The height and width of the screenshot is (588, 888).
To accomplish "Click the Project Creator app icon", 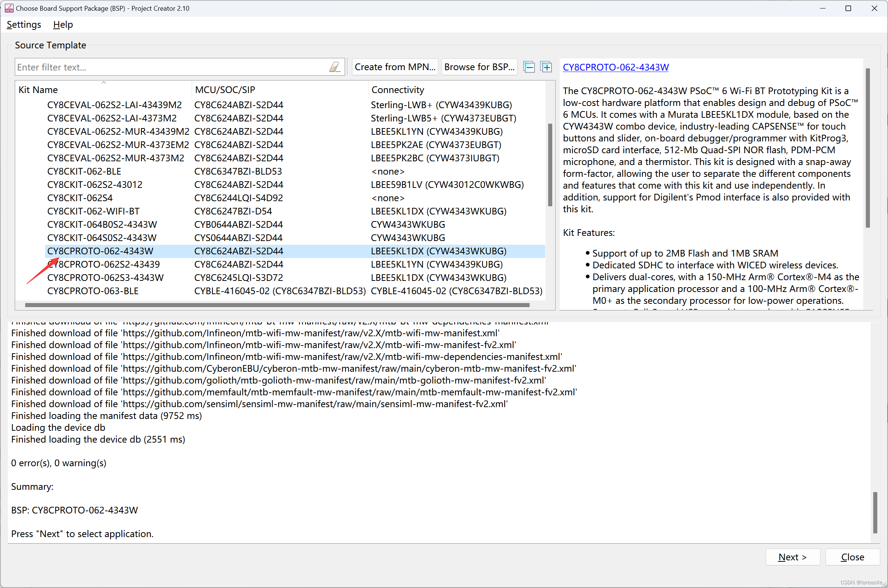I will (9, 8).
